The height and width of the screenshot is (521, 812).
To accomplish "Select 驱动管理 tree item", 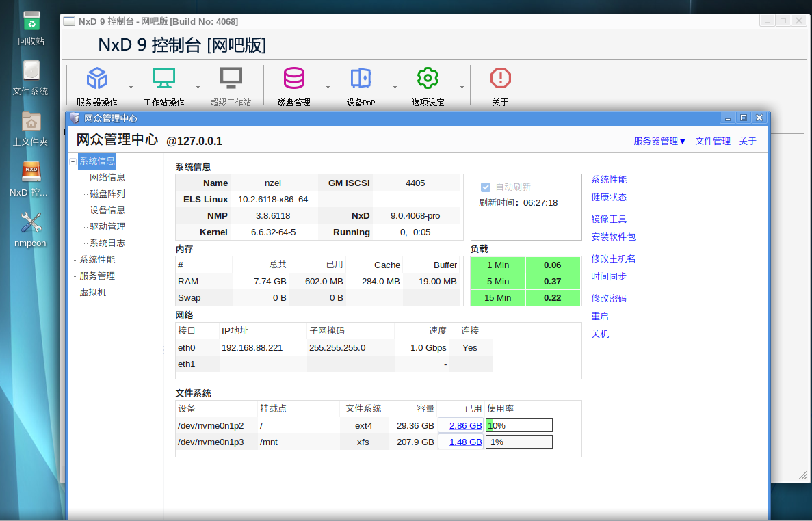I will click(107, 226).
